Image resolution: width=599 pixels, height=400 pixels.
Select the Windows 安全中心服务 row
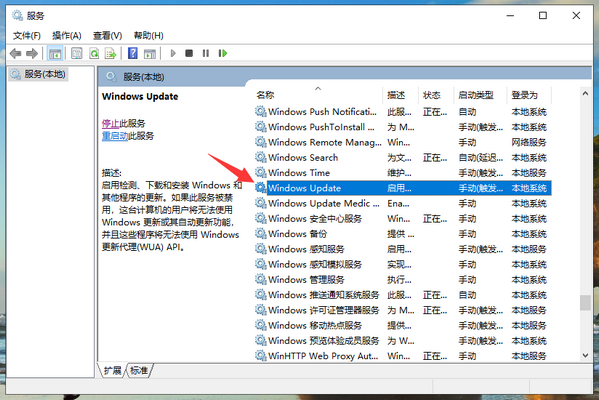click(403, 219)
